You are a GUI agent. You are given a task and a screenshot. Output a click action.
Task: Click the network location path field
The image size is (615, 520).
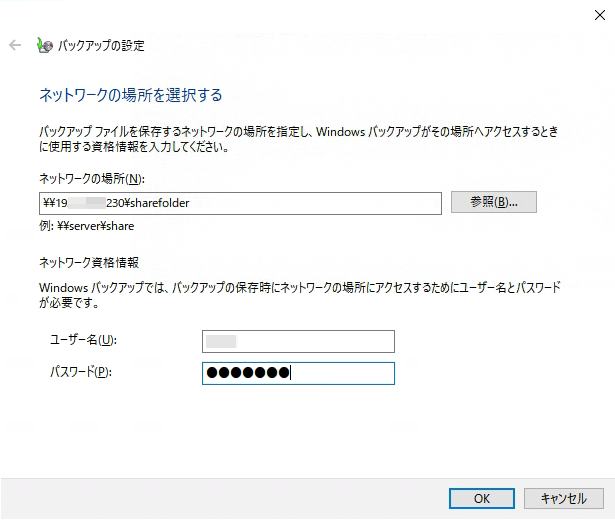tap(300, 203)
